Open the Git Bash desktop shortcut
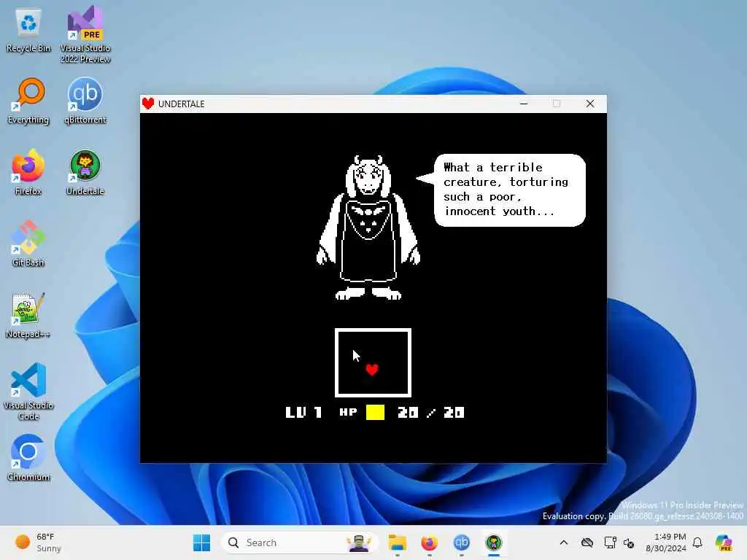The height and width of the screenshot is (560, 747). (28, 244)
